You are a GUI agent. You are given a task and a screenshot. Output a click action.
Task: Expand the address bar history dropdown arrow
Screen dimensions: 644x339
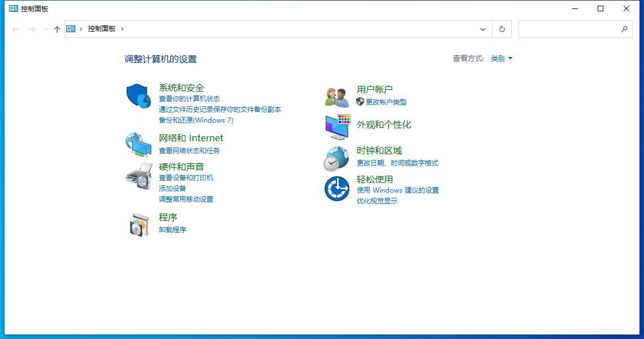pos(482,29)
